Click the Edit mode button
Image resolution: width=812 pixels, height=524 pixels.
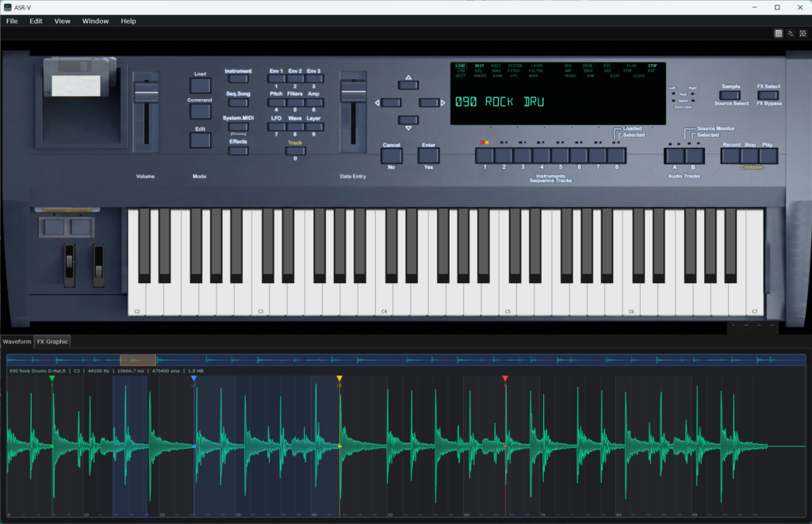point(201,140)
